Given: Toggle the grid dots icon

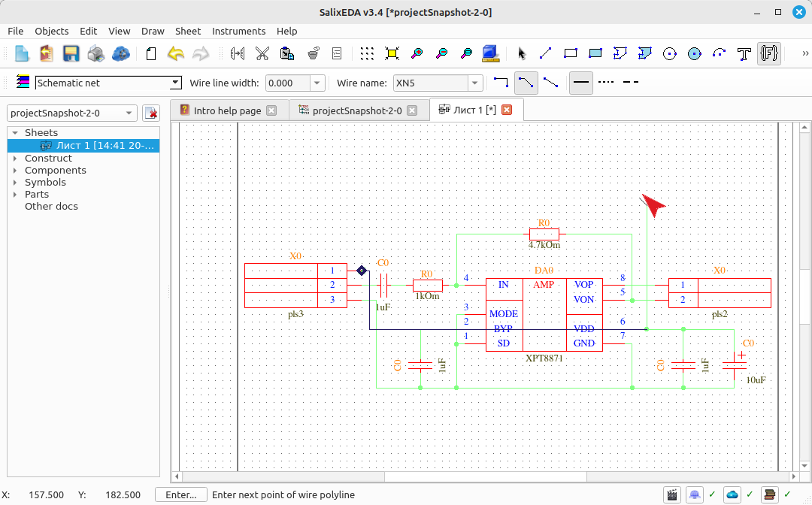Looking at the screenshot, I should (x=367, y=53).
